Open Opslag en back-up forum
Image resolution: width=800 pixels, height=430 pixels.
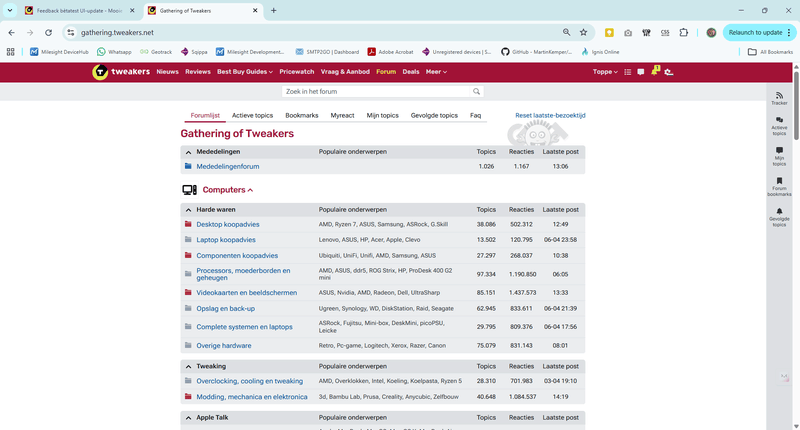[x=226, y=309]
